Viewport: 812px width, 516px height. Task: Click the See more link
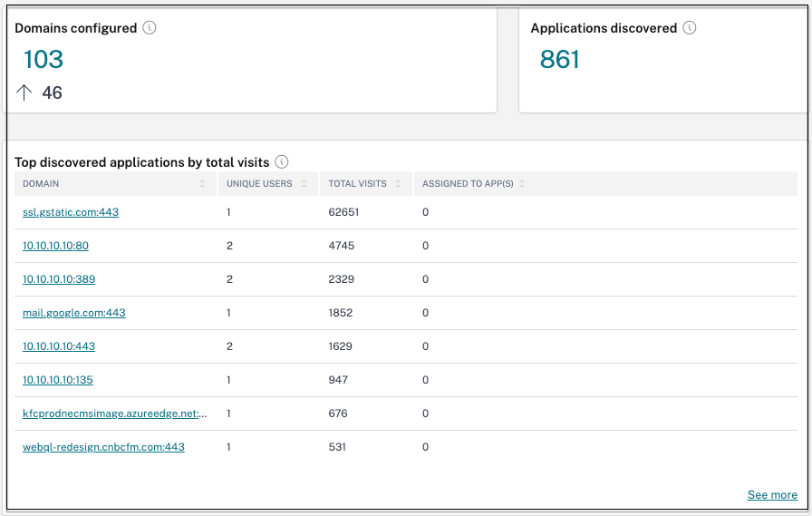(x=772, y=495)
